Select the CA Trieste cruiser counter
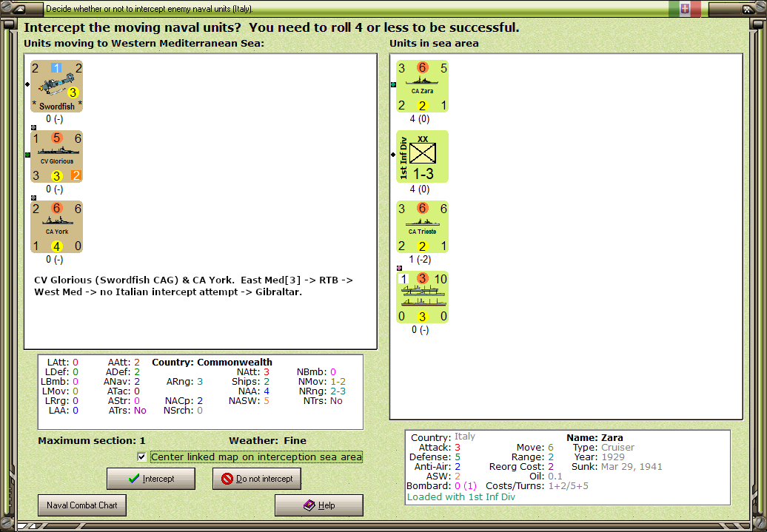The height and width of the screenshot is (532, 767). [422, 227]
